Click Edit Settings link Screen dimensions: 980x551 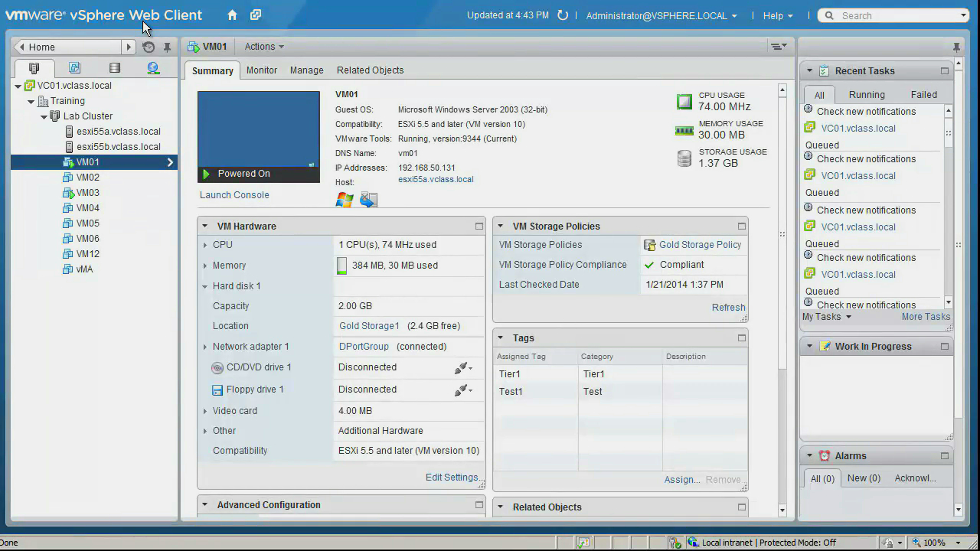[452, 478]
